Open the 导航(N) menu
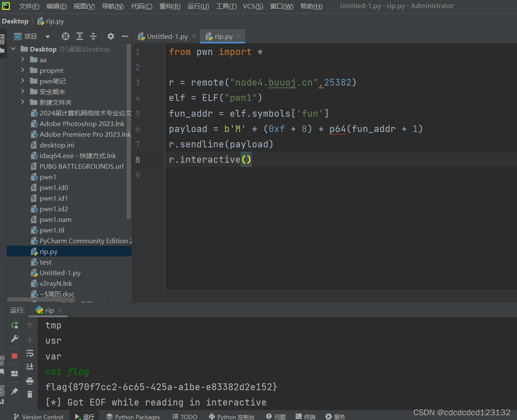This screenshot has width=517, height=420. [113, 6]
